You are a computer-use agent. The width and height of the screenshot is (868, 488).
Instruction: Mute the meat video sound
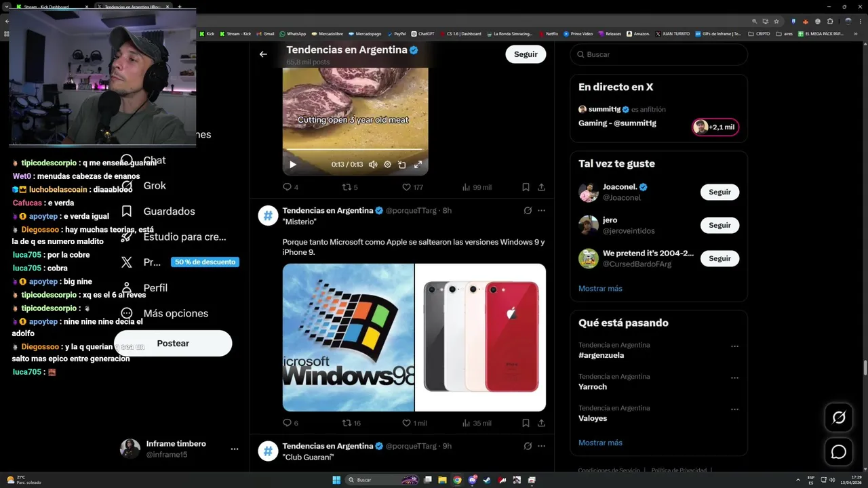(373, 165)
